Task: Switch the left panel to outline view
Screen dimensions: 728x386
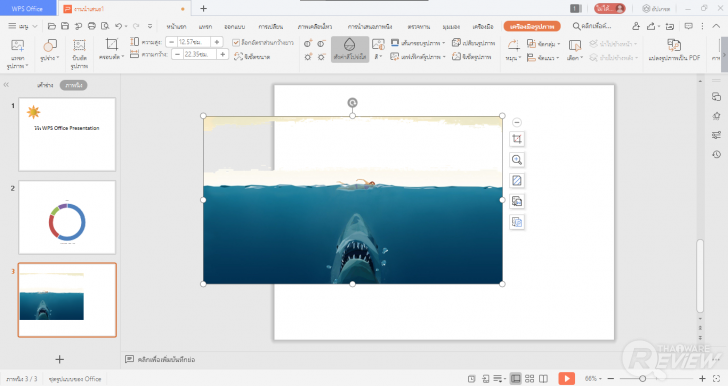Action: (x=45, y=85)
